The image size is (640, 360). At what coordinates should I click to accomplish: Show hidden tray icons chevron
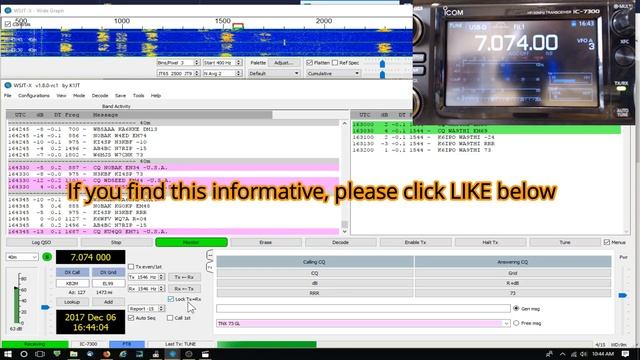tap(562, 354)
